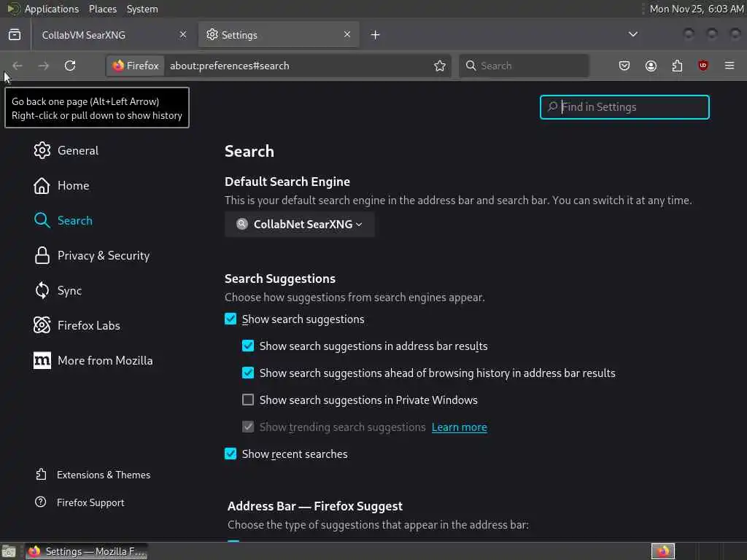Screen dimensions: 747x560
Task: Open the Extensions puzzle-piece icon
Action: [677, 66]
